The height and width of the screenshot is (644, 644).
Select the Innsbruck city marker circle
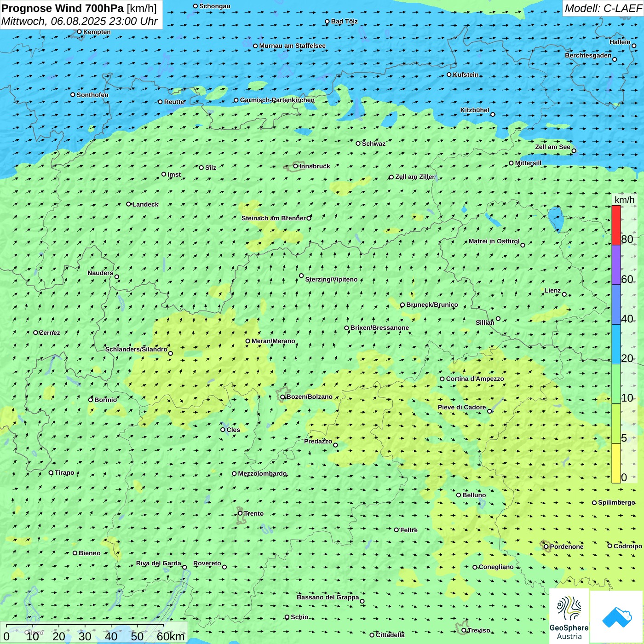[296, 166]
